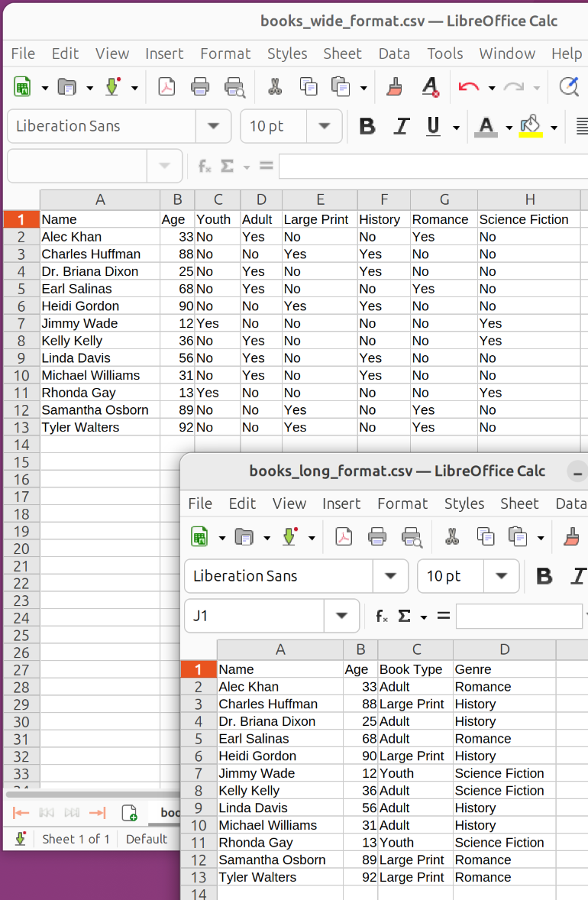Export as PDF in books_wide_format window

click(166, 87)
